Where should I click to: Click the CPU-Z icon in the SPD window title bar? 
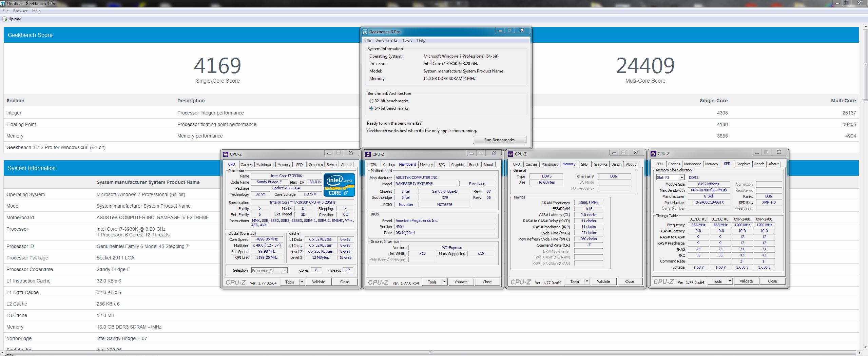click(653, 154)
